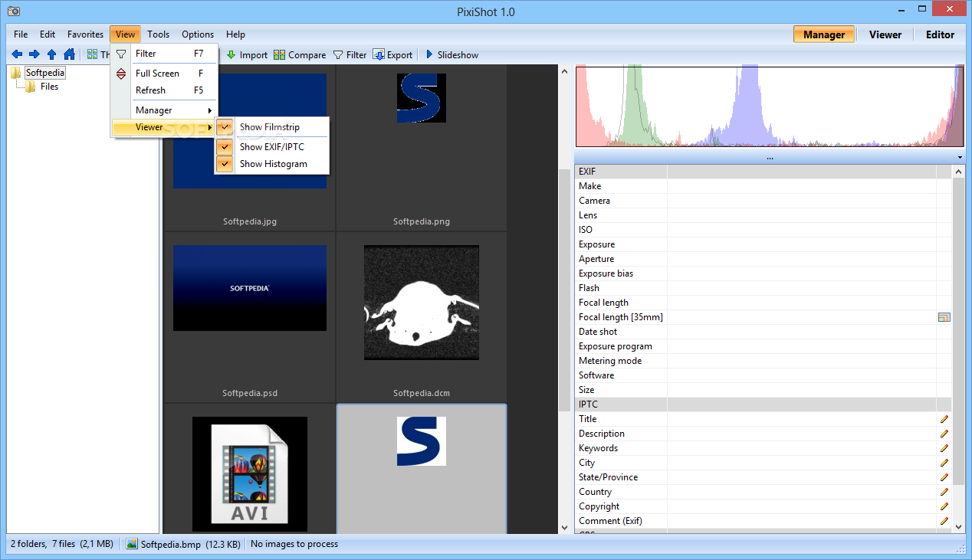Screen dimensions: 972x560
Task: Go up one folder level
Action: coord(51,54)
